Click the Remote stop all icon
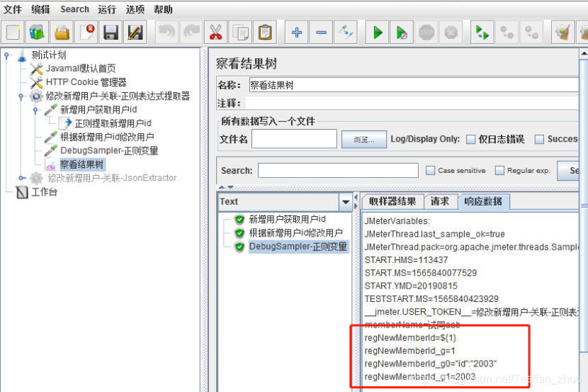The height and width of the screenshot is (392, 588). pyautogui.click(x=507, y=33)
